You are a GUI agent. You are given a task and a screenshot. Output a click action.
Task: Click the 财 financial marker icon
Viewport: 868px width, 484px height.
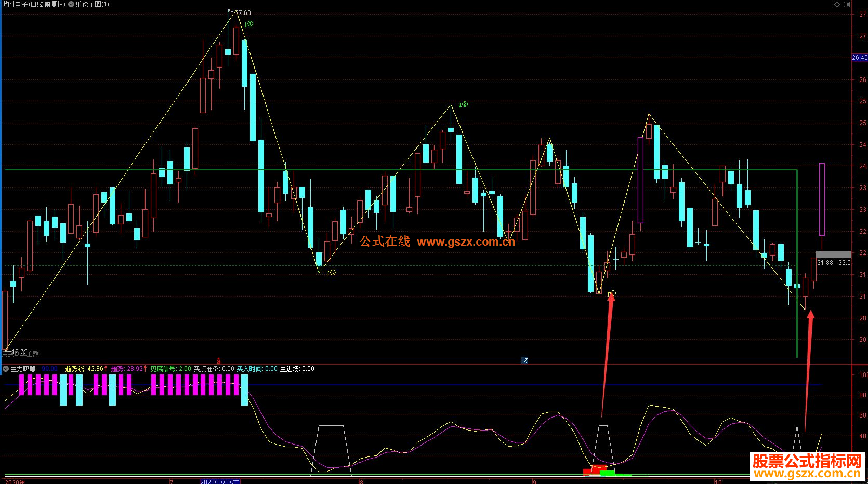point(524,360)
